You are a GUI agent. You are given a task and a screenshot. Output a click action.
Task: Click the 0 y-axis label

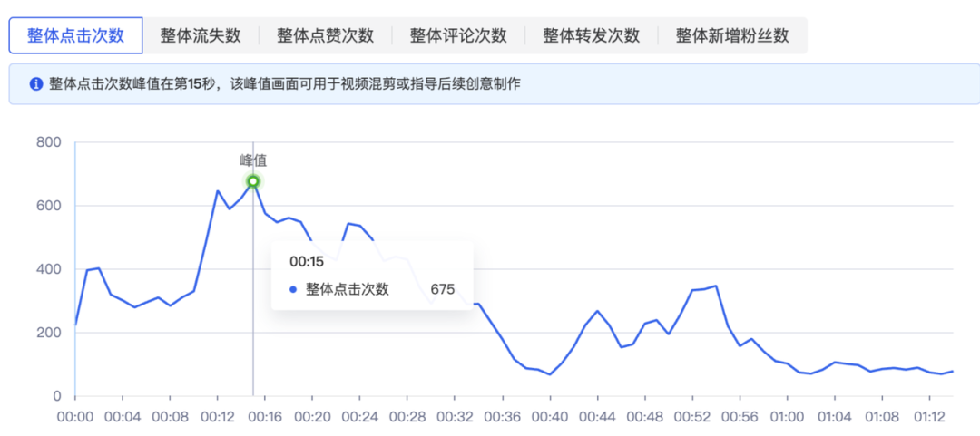pyautogui.click(x=57, y=396)
